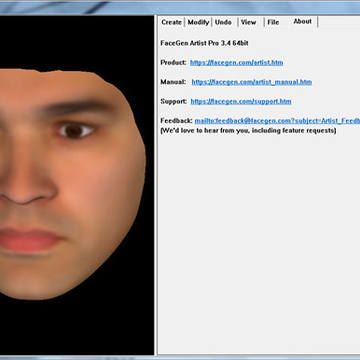This screenshot has width=360, height=360.
Task: Click the 'Manual:' label
Action: click(x=173, y=82)
